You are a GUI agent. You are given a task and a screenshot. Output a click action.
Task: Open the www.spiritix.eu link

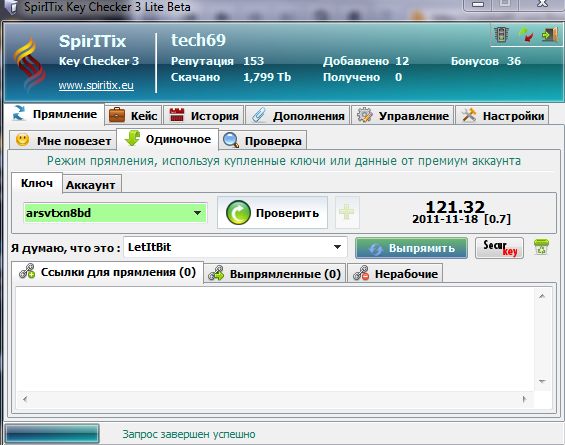tap(96, 85)
